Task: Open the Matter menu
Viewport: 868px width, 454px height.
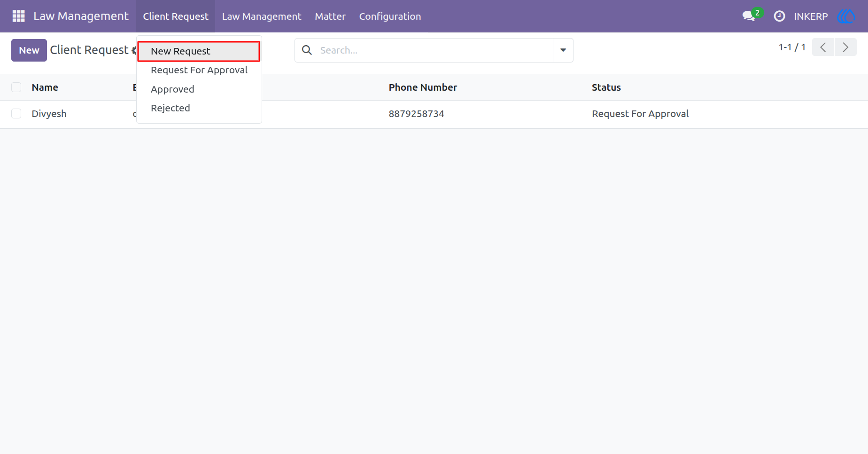Action: click(x=330, y=16)
